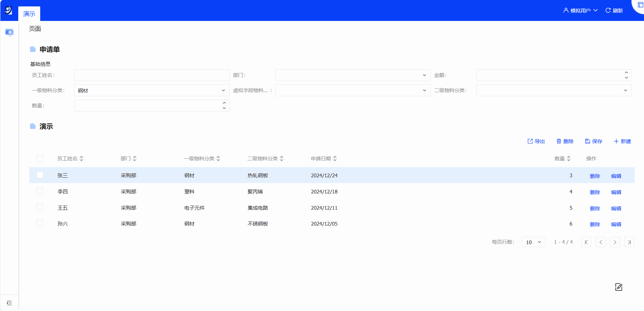The height and width of the screenshot is (311, 644).
Task: Expand the 模拟用户 user menu
Action: [580, 10]
